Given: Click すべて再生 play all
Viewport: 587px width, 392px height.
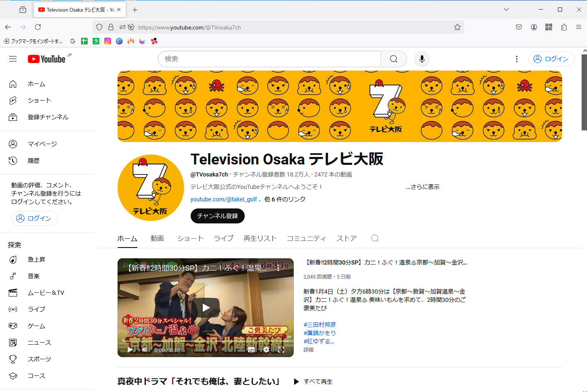Looking at the screenshot, I should [x=313, y=382].
